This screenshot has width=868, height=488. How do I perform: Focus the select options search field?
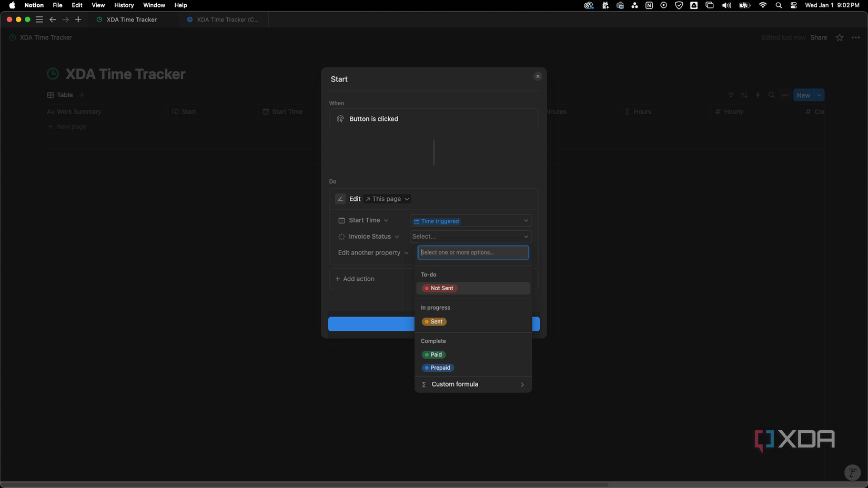(473, 252)
